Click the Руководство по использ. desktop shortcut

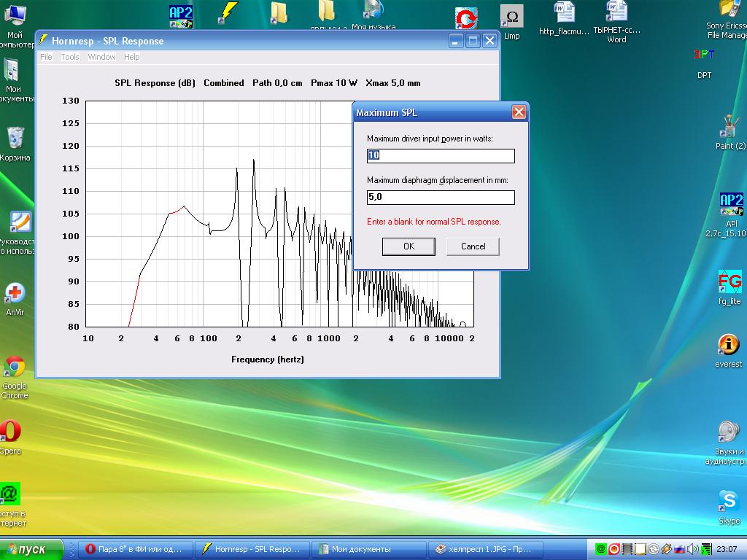[x=18, y=233]
